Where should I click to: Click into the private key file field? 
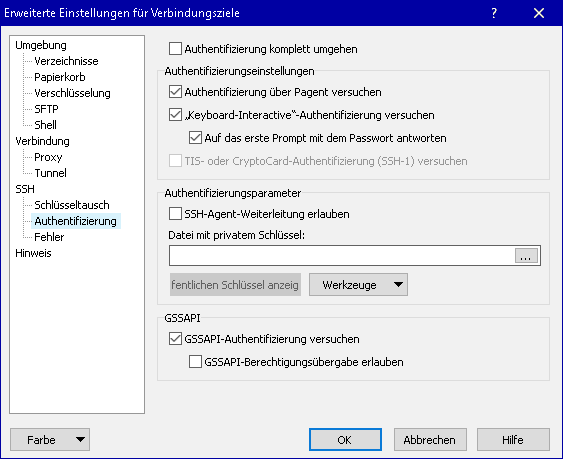point(342,256)
